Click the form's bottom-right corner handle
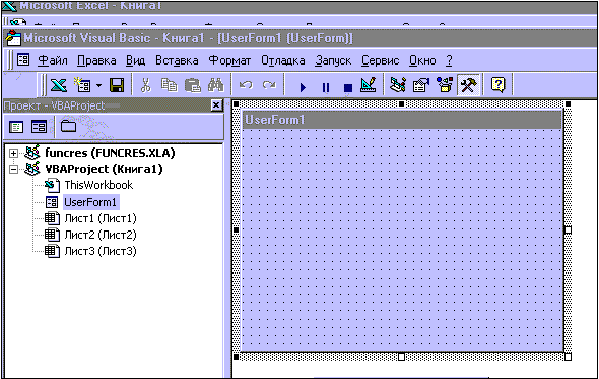Screen dimensions: 599x379 [568, 357]
